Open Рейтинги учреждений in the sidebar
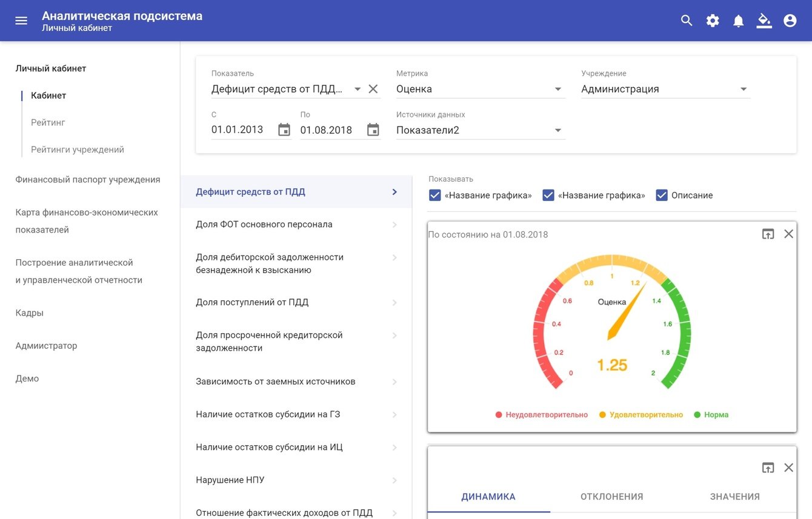 click(78, 150)
